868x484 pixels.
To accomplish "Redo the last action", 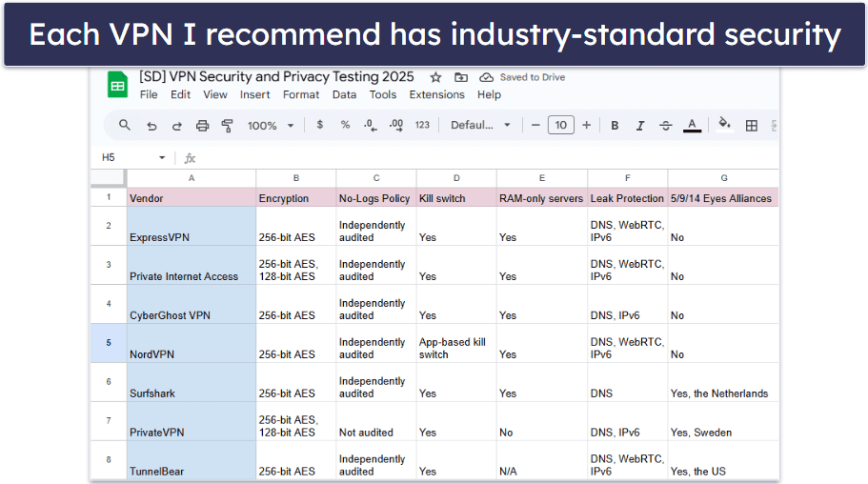I will (x=176, y=126).
